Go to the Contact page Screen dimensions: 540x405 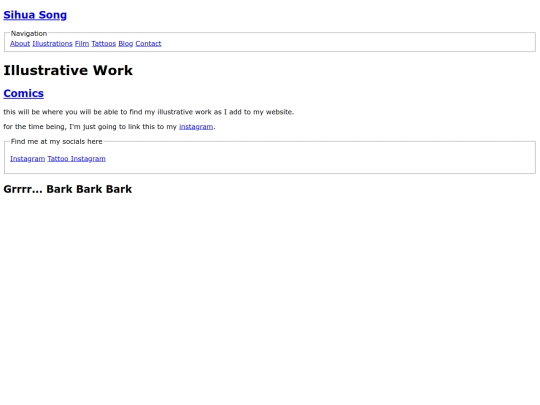[148, 44]
